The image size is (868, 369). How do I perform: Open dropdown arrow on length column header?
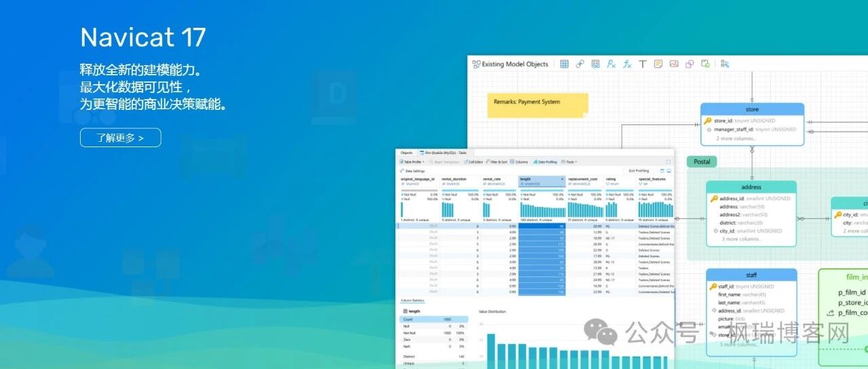point(562,179)
